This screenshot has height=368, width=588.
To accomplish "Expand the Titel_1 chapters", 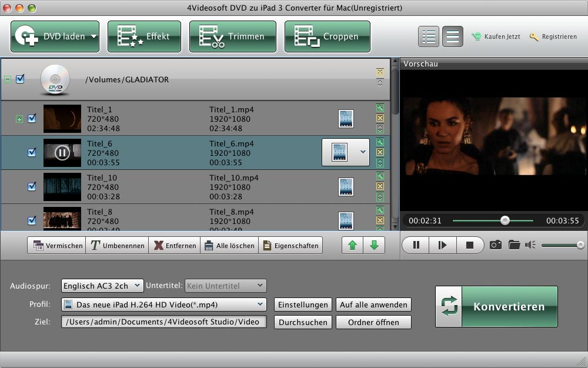I will (x=19, y=119).
